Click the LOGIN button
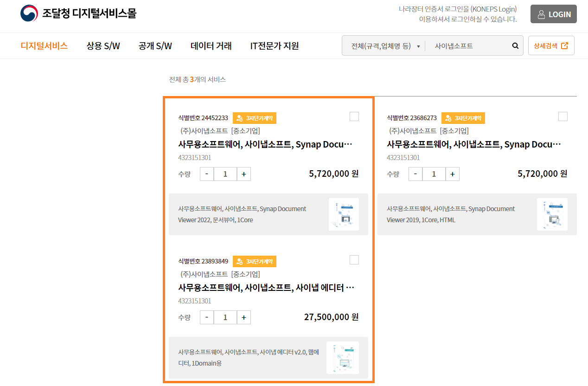Image resolution: width=588 pixels, height=386 pixels. tap(554, 14)
